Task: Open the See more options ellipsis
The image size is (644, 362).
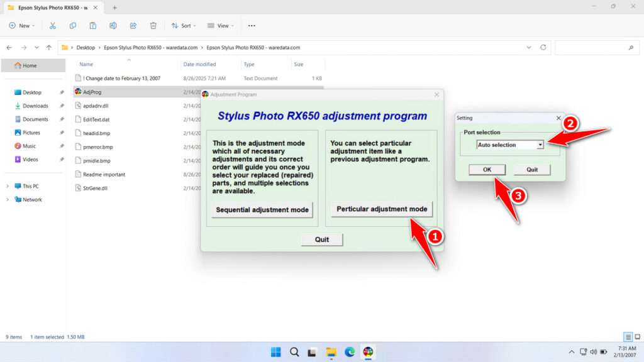Action: click(x=252, y=25)
